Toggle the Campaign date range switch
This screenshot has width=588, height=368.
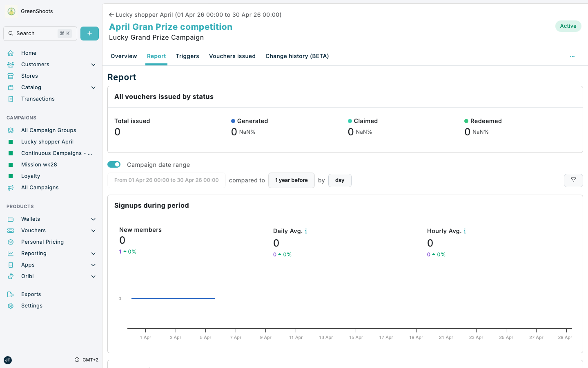pyautogui.click(x=114, y=164)
